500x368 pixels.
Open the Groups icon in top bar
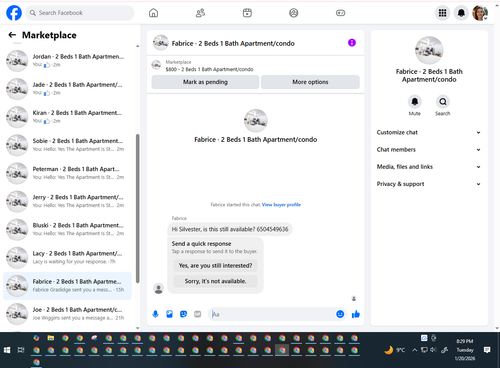point(294,13)
